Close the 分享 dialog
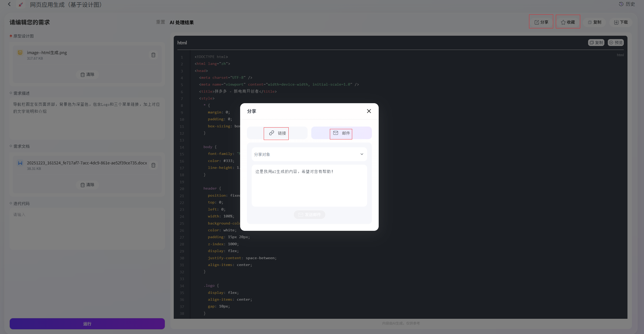Viewport: 644px width, 334px height. [369, 111]
